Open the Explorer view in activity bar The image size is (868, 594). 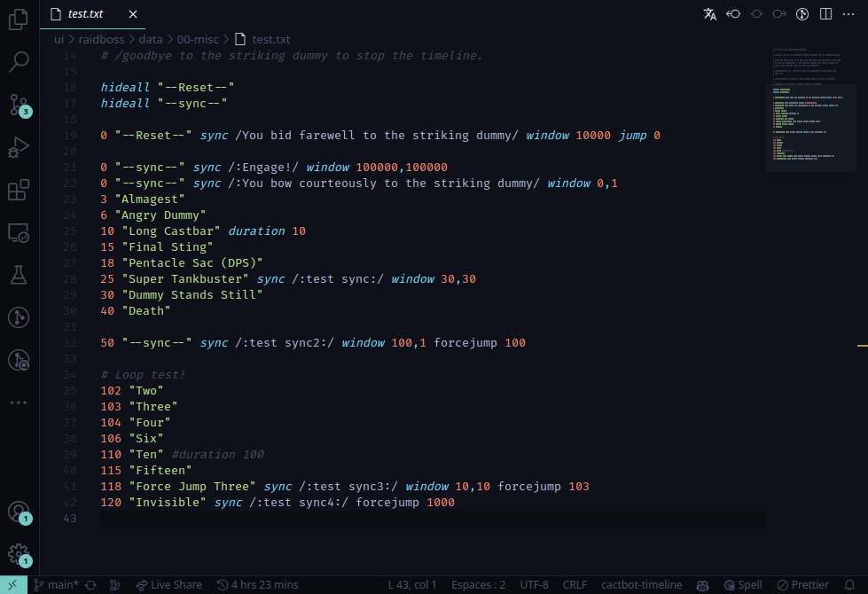[19, 20]
